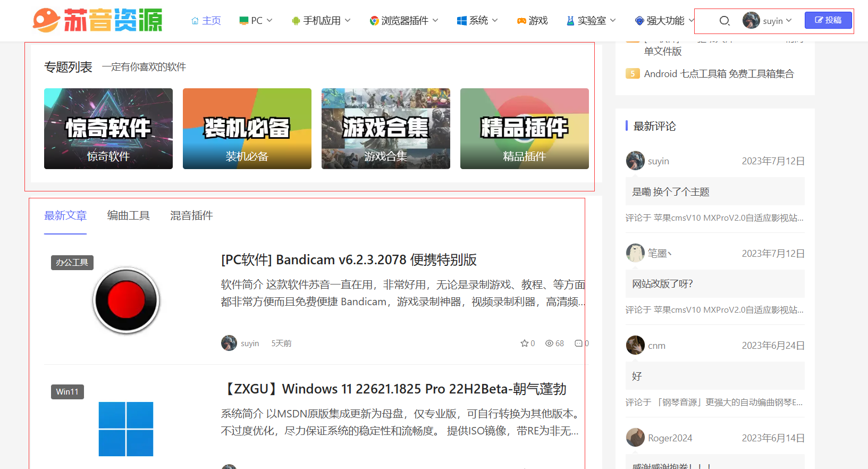Click suyin author avatar under Bandicam article

point(229,343)
